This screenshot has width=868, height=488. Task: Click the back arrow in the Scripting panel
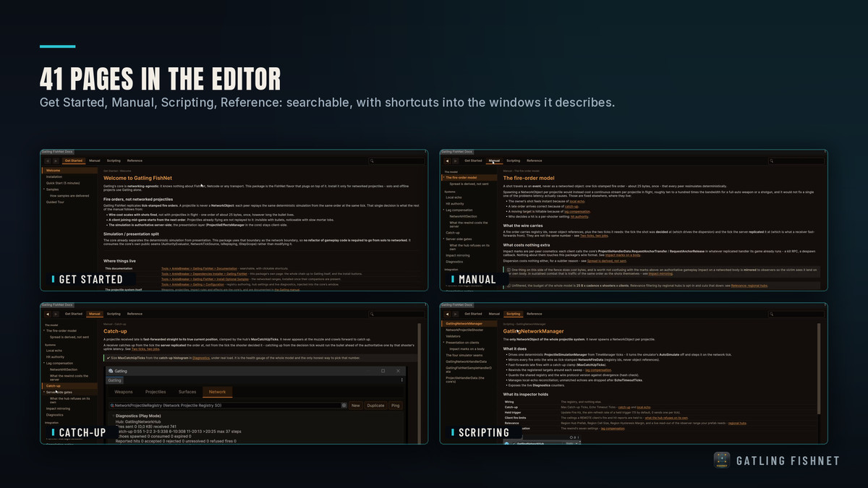[x=447, y=314]
